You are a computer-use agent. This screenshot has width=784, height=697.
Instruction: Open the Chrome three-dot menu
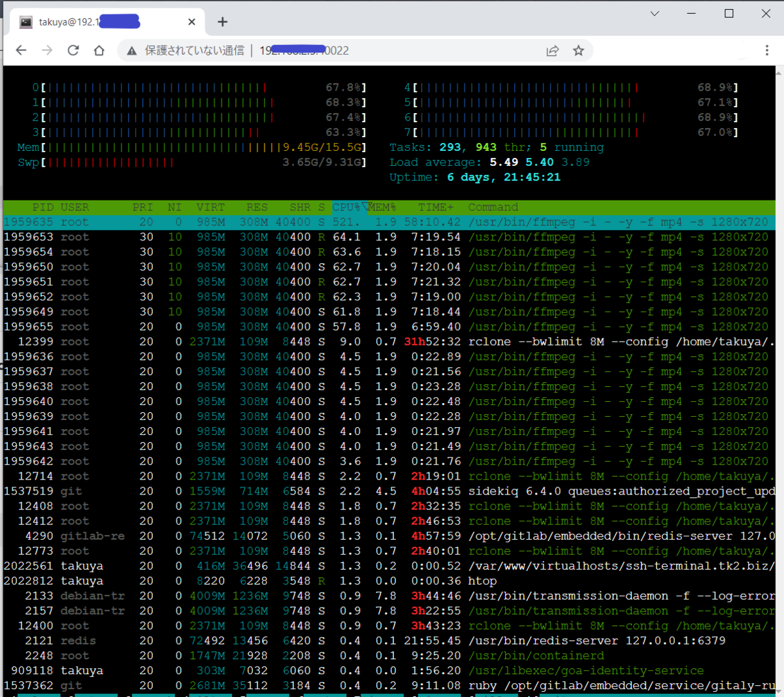pyautogui.click(x=767, y=50)
